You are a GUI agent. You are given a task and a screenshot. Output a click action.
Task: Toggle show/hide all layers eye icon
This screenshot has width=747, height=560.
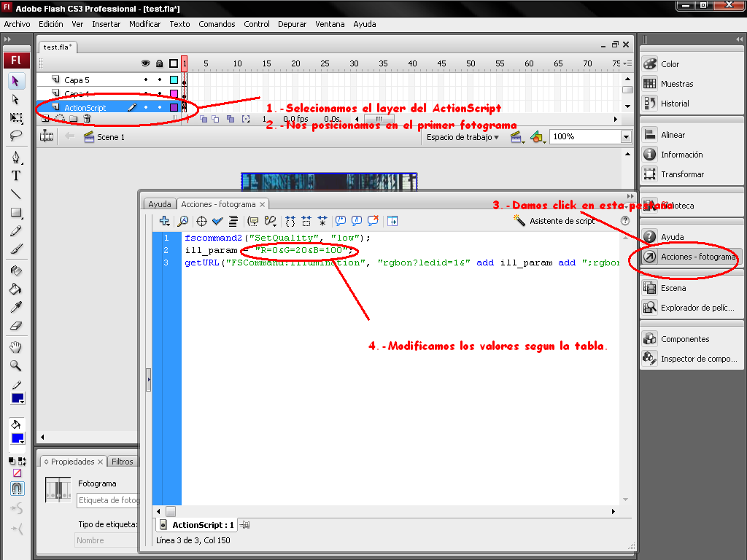tap(146, 63)
